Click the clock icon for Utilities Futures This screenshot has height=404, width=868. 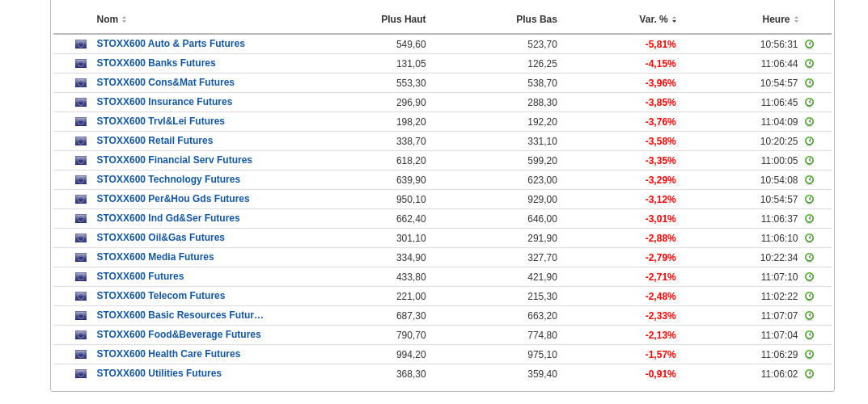coord(809,374)
